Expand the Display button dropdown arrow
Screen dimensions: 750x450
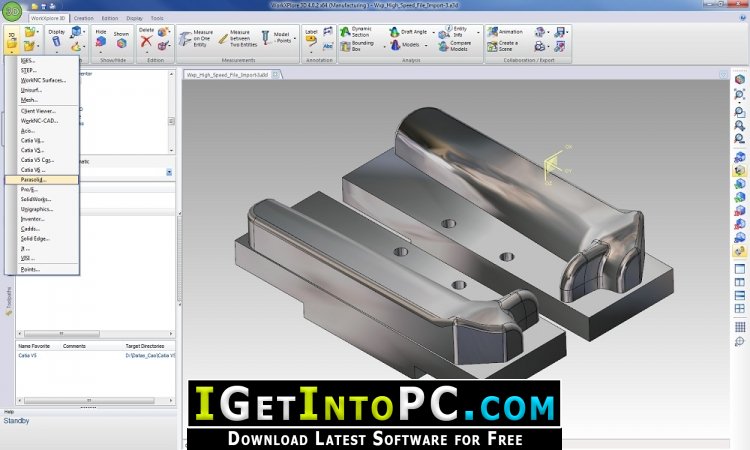click(x=56, y=52)
